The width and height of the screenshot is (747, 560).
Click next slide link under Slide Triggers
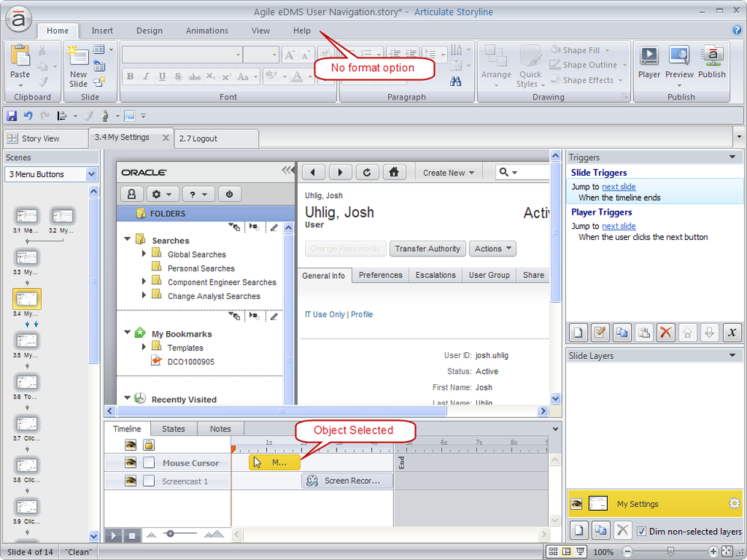(618, 187)
